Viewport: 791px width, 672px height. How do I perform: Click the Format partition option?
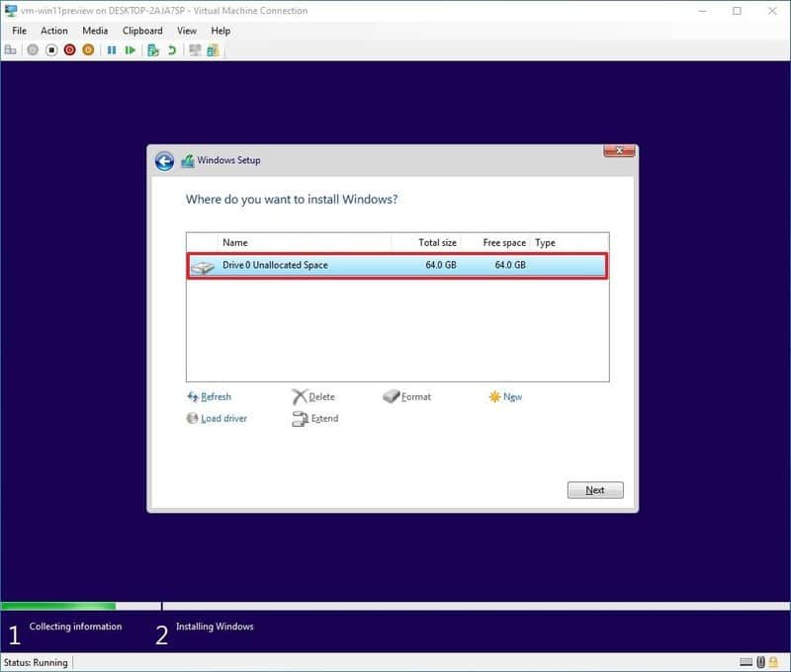click(407, 396)
